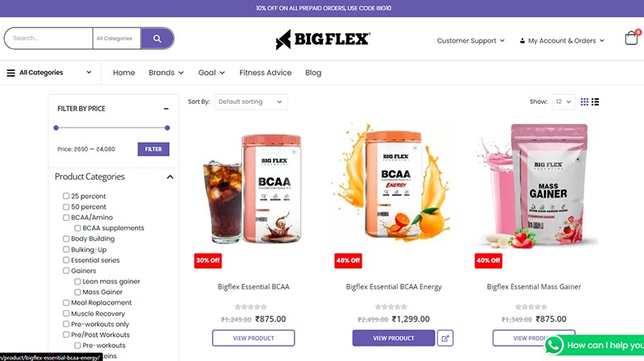The image size is (644, 361).
Task: Click the right price slider handle
Action: pyautogui.click(x=167, y=128)
